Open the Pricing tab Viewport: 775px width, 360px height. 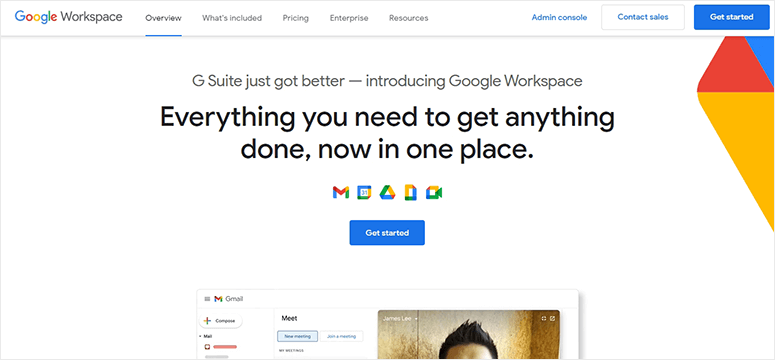tap(296, 18)
